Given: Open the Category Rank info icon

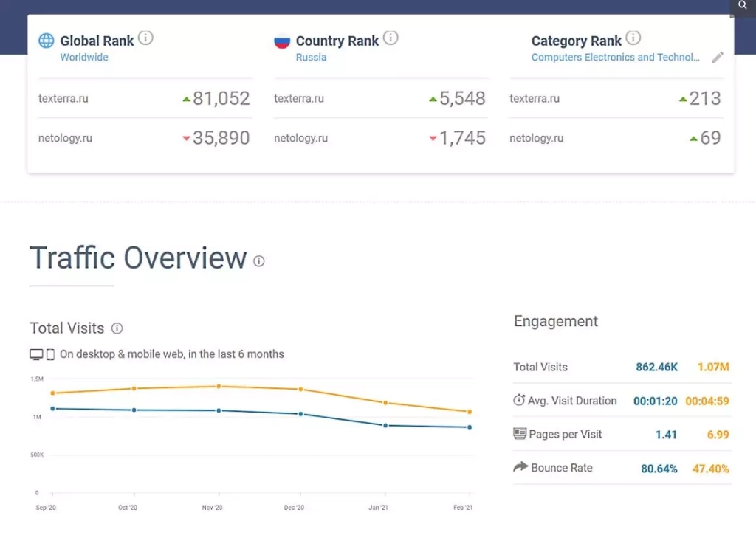Looking at the screenshot, I should pos(633,38).
